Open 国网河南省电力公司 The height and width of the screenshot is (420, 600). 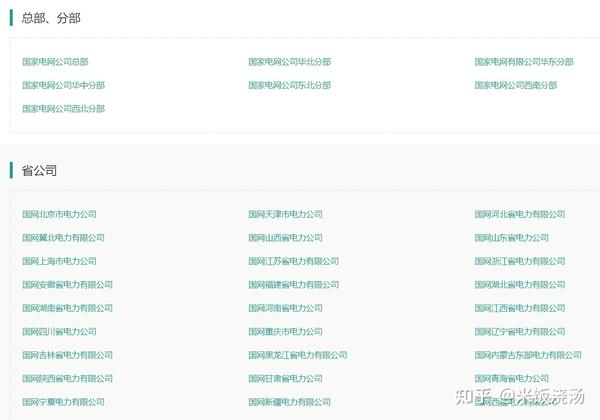[285, 308]
